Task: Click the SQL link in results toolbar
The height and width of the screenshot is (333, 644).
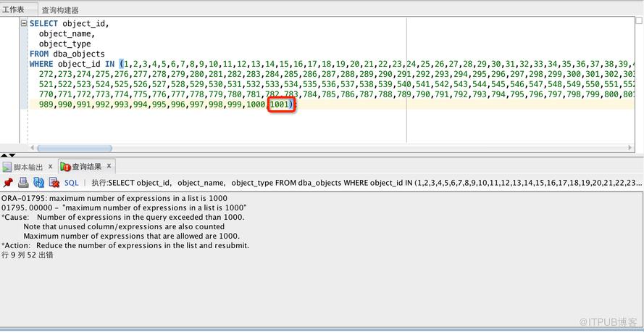Action: point(72,183)
